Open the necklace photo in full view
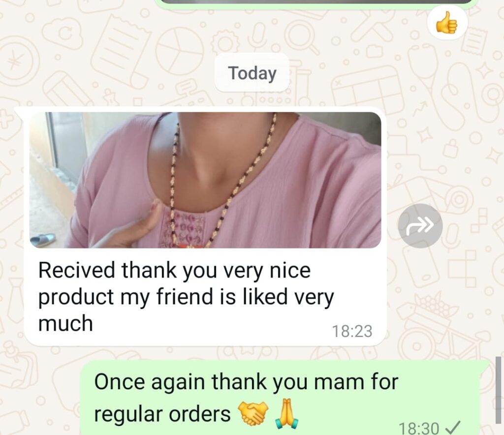Viewport: 504px width, 435px height. click(x=205, y=180)
